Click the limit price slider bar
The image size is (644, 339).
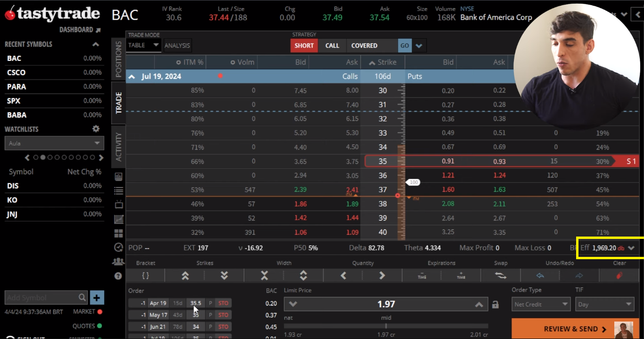[386, 326]
